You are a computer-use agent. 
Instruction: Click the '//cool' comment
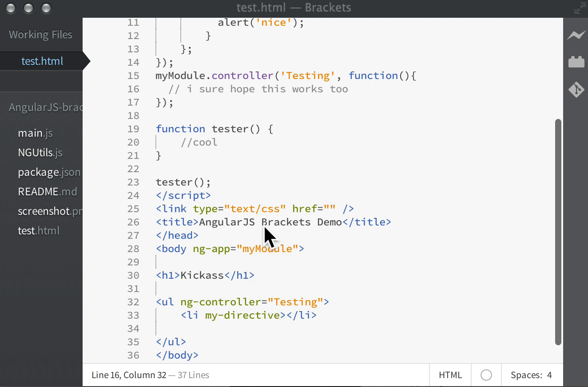tap(199, 142)
